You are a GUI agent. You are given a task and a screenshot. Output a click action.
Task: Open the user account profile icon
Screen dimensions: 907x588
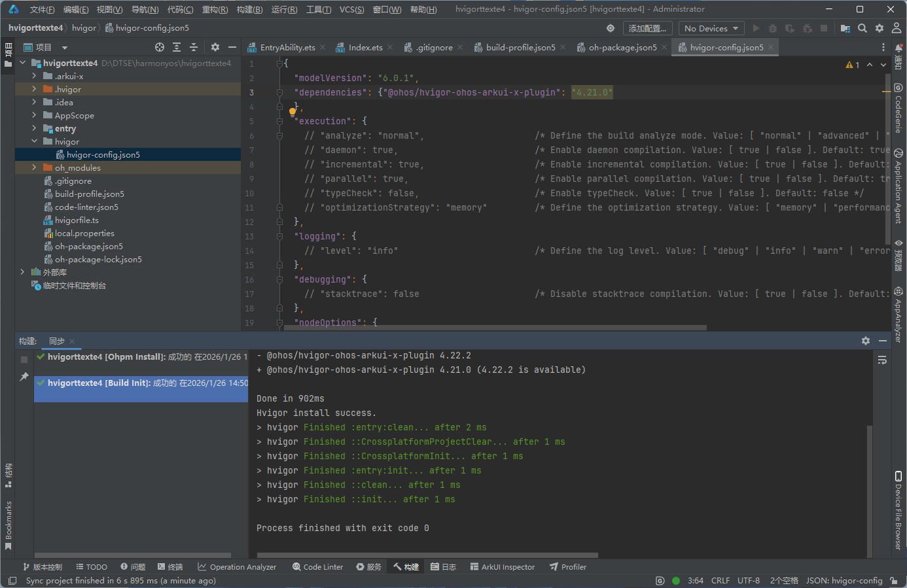897,28
